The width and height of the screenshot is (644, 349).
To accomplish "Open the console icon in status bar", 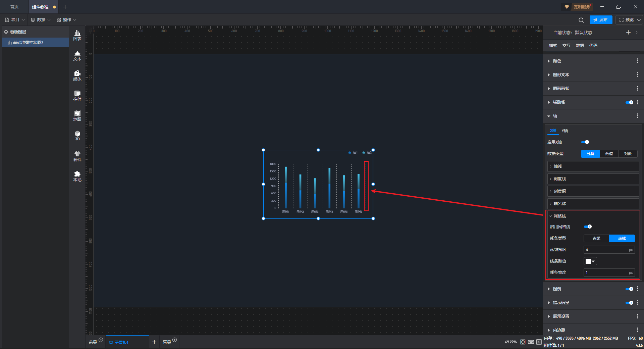I will click(x=539, y=342).
